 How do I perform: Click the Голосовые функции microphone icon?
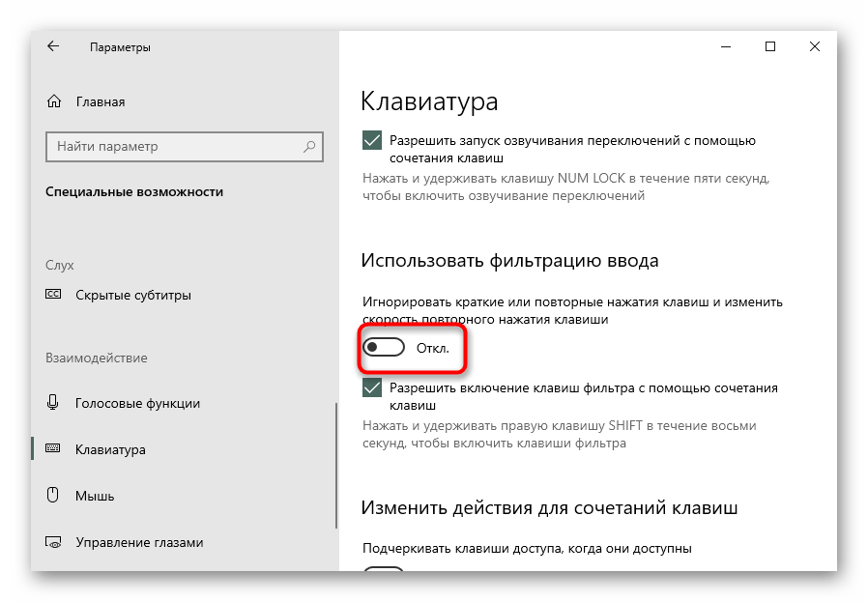53,403
